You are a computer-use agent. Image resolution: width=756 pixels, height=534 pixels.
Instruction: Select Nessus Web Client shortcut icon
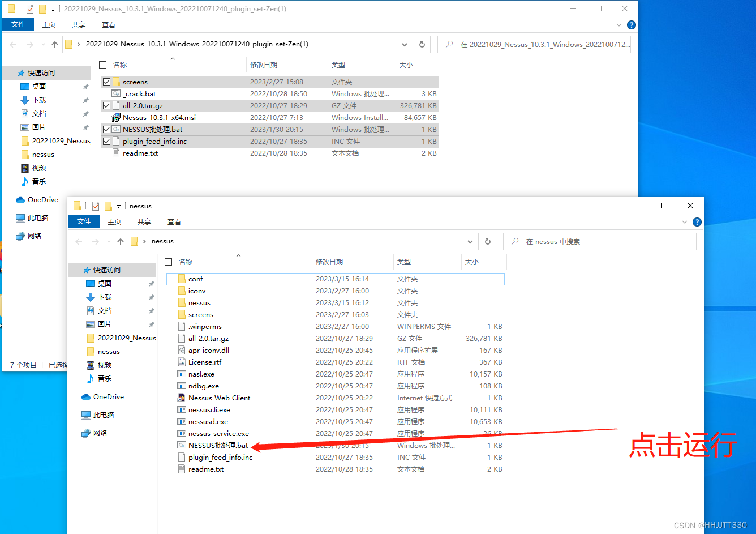pos(182,398)
